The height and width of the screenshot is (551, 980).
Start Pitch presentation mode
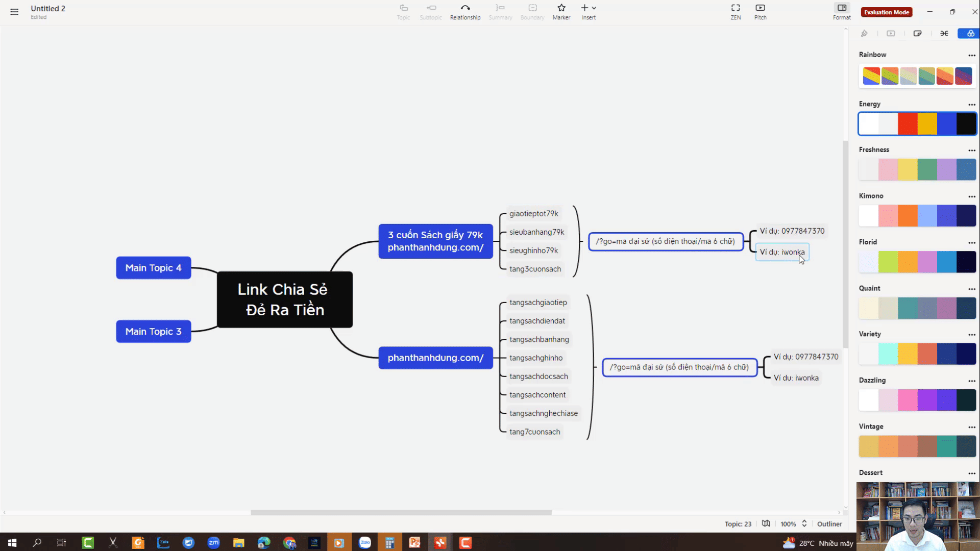click(x=760, y=11)
